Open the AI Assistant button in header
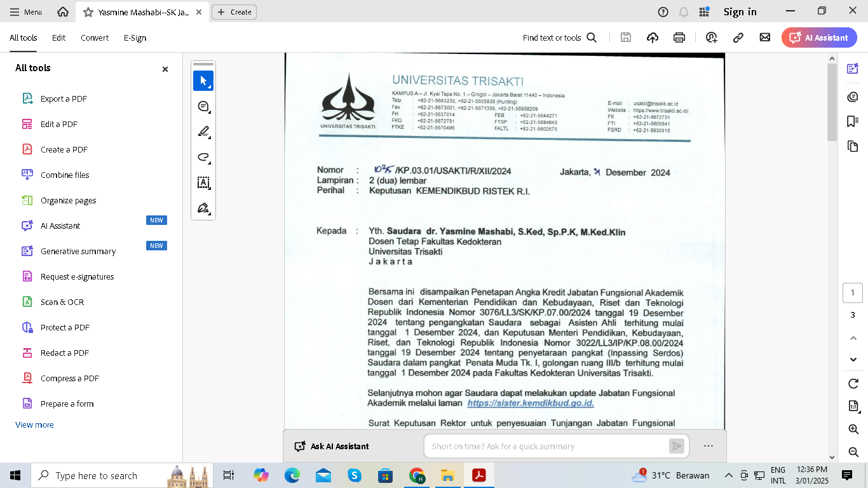 coord(819,37)
